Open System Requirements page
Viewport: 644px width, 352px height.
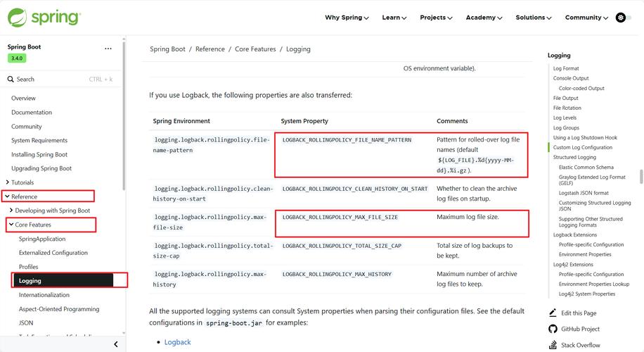[x=39, y=140]
